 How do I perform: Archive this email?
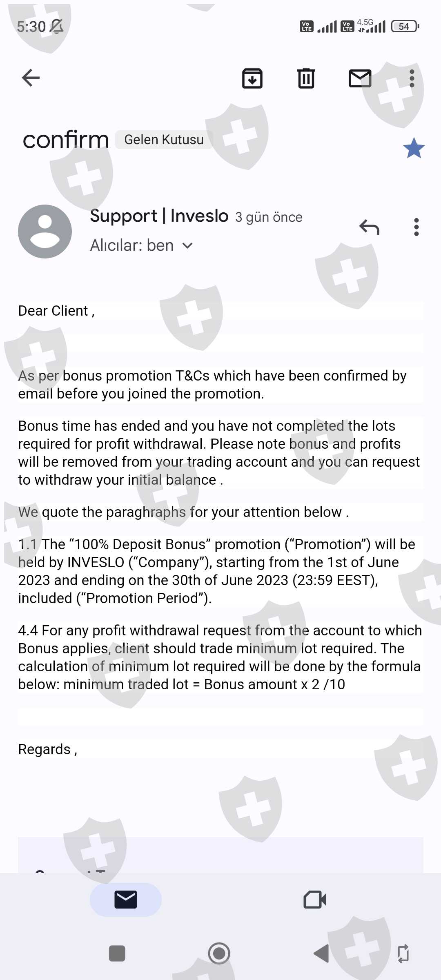tap(252, 78)
